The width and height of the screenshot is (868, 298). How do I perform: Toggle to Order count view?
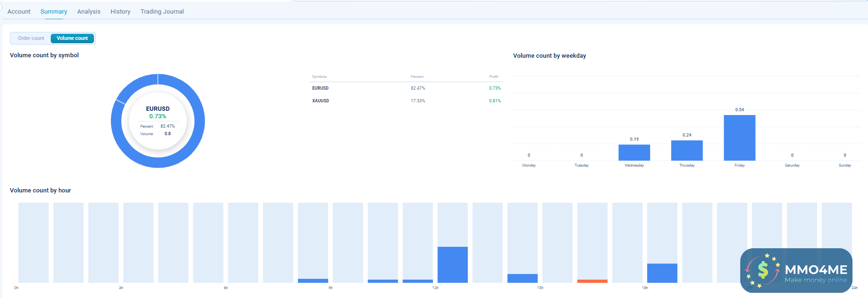(31, 38)
